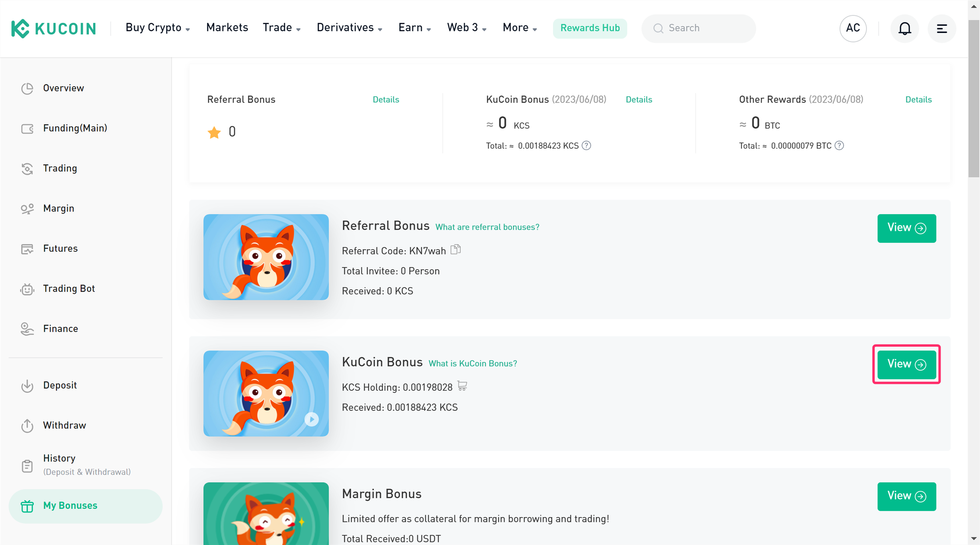The width and height of the screenshot is (980, 545).
Task: Click the Finance sidebar icon
Action: pyautogui.click(x=27, y=329)
